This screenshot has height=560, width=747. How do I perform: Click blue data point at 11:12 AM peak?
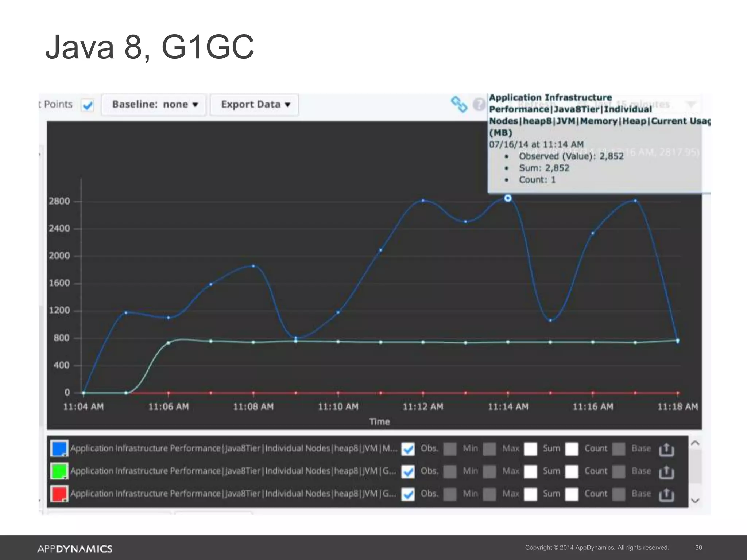423,201
